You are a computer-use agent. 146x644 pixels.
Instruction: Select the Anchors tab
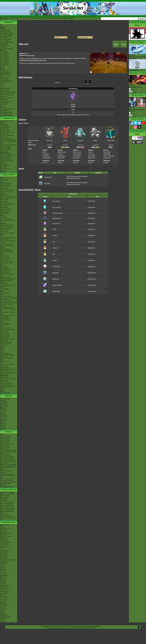pos(58,82)
